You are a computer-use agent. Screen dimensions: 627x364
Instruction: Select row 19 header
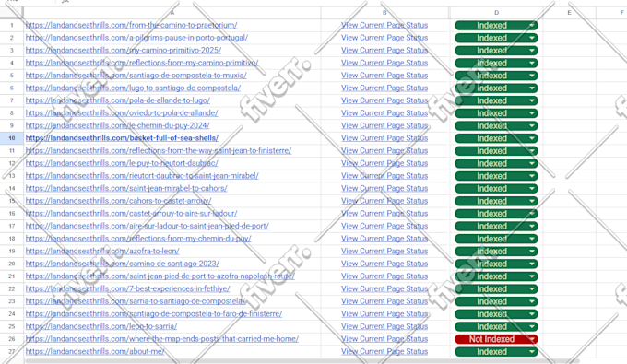coord(12,251)
